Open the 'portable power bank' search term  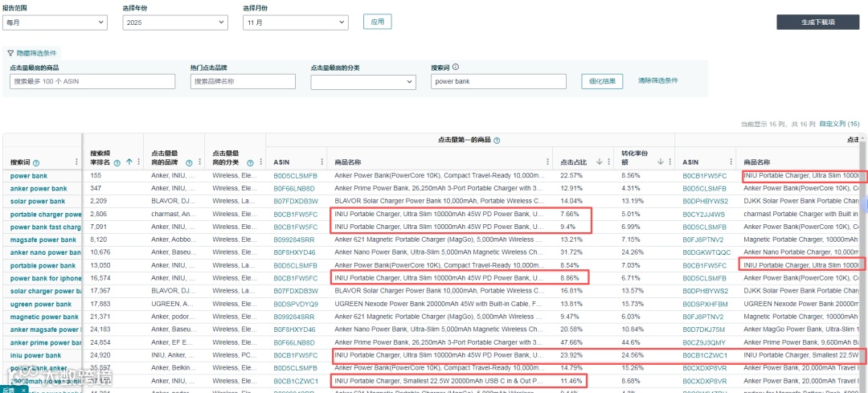pos(43,266)
